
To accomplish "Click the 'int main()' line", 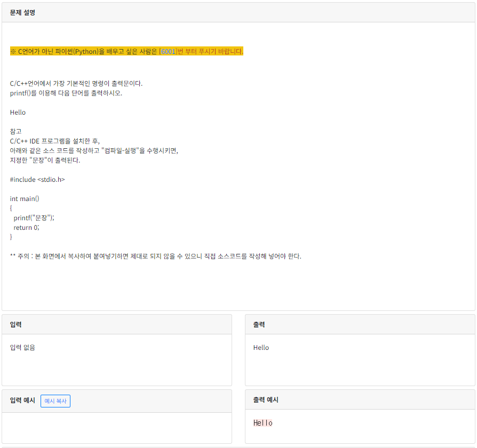I will pos(25,198).
